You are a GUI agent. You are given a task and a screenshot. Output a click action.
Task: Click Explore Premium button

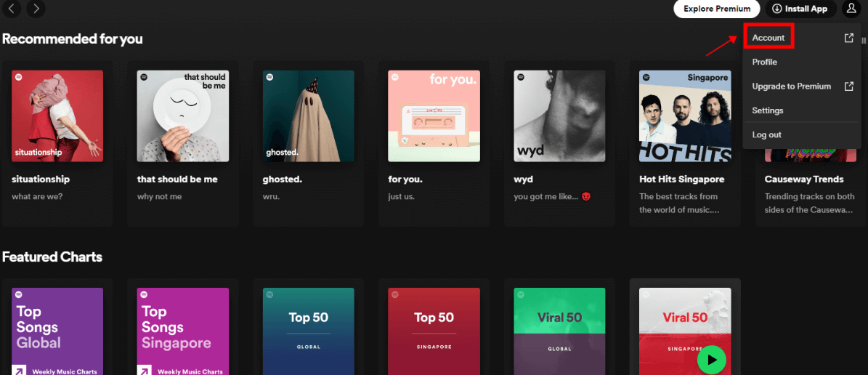point(716,9)
